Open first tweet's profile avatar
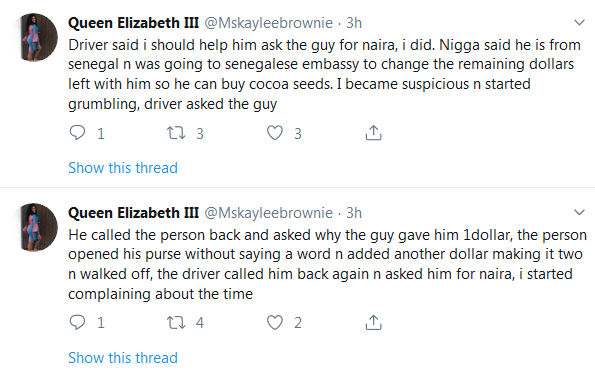The height and width of the screenshot is (377, 595). [x=34, y=37]
